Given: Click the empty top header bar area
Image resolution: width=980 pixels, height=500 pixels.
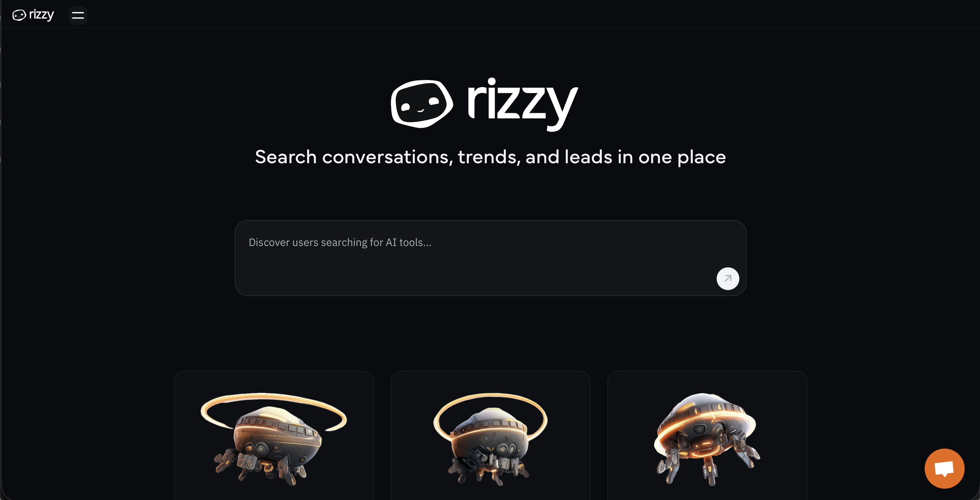Looking at the screenshot, I should point(533,14).
